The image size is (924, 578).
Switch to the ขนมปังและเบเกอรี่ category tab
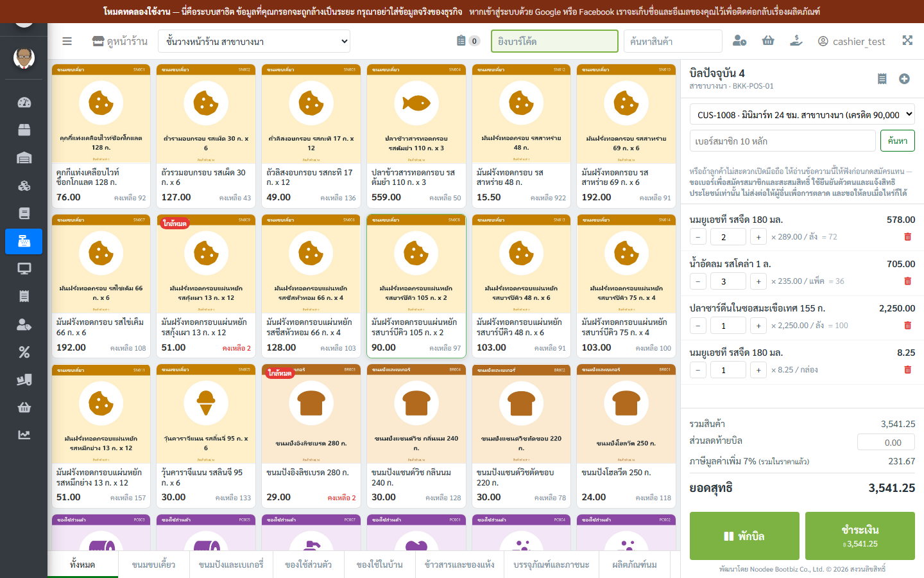click(231, 565)
